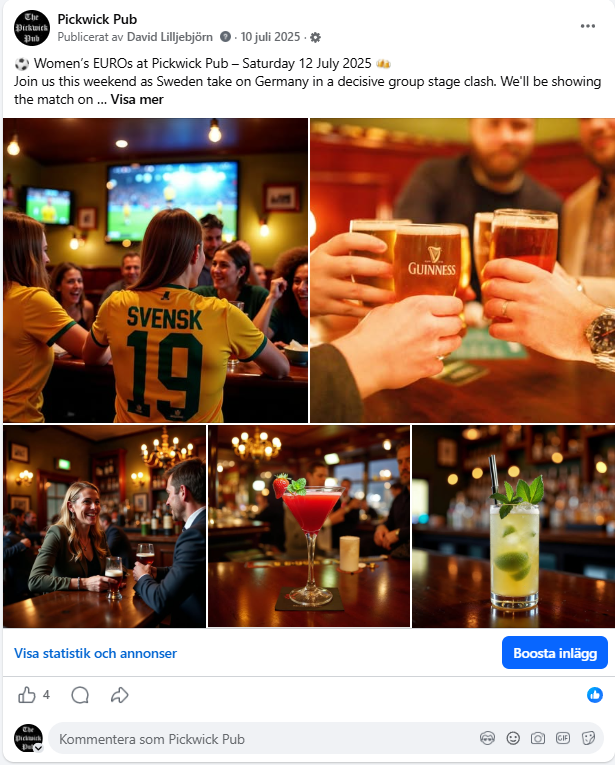View the blue like reaction badge
615x765 pixels.
595,695
